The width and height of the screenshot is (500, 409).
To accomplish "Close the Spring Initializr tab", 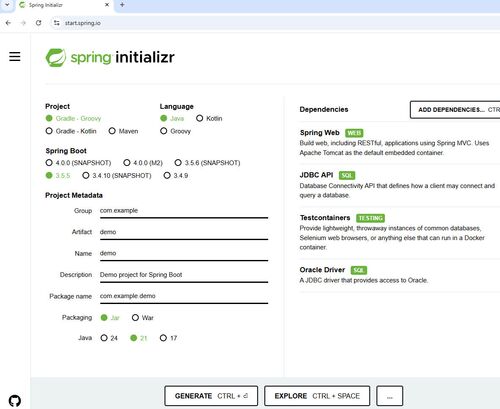I will point(107,5).
